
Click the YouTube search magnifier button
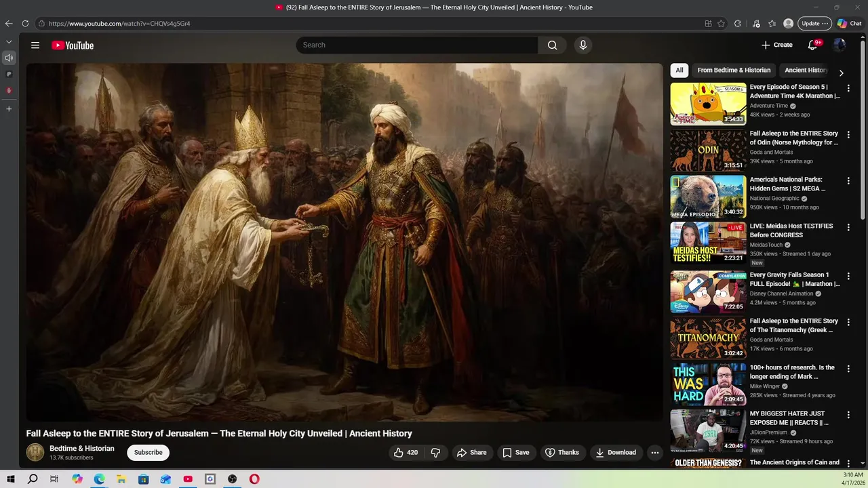point(553,45)
